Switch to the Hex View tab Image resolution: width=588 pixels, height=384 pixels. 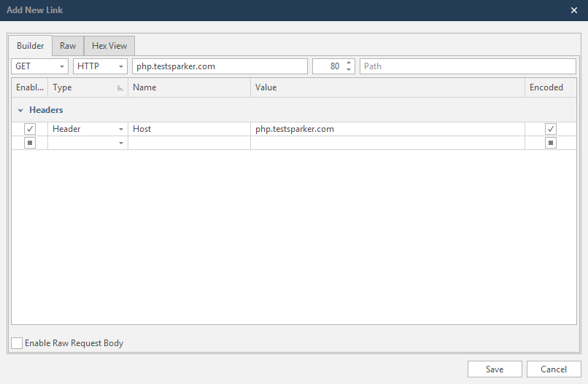109,46
